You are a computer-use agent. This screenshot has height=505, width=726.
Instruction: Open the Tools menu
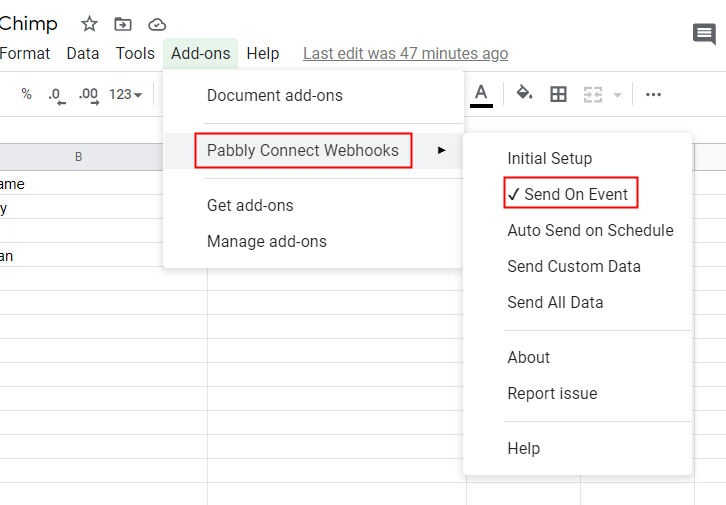[135, 53]
